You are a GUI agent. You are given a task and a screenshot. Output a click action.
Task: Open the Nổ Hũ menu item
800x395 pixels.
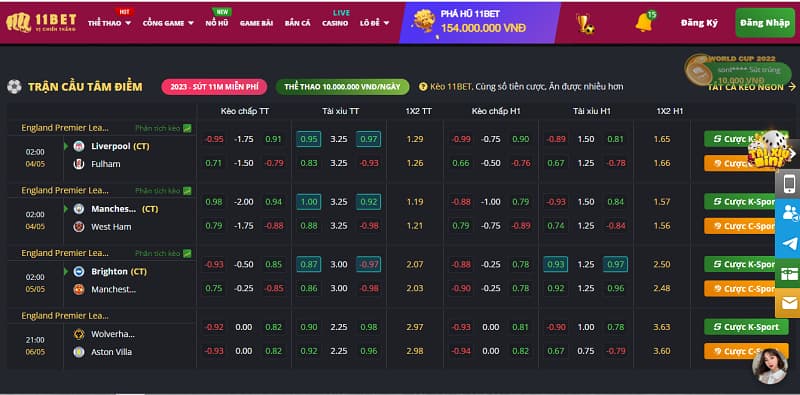[x=217, y=23]
